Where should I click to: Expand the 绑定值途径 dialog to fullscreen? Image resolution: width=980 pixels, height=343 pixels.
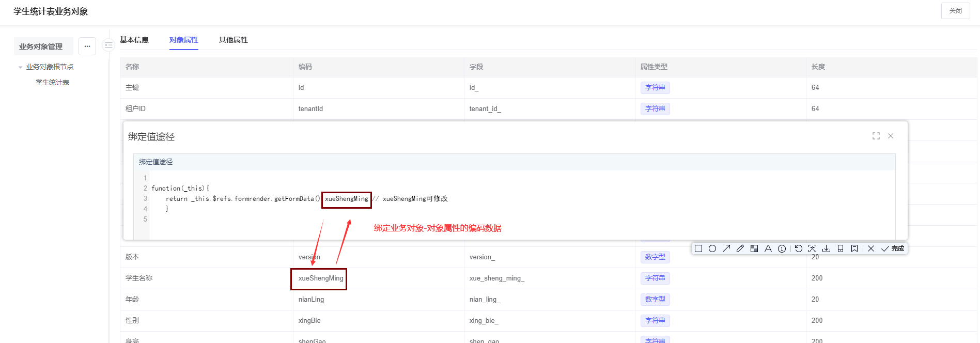(876, 136)
